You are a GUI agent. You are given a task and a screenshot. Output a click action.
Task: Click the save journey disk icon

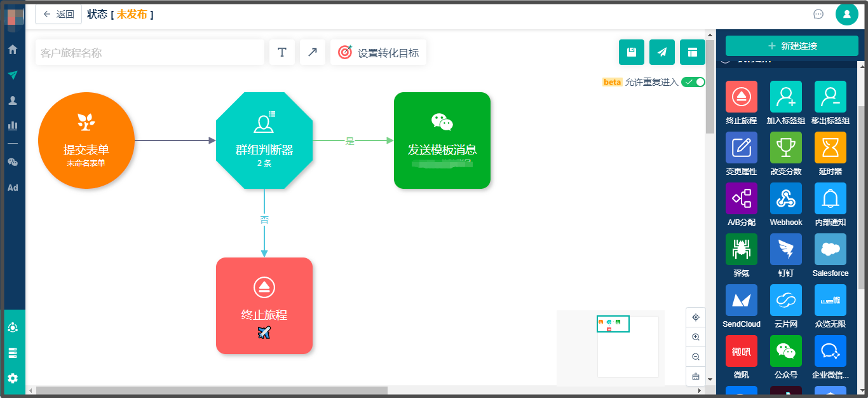point(632,52)
